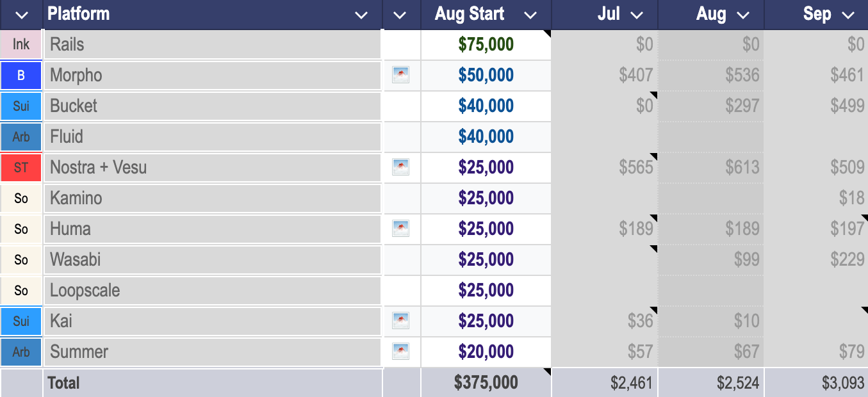Image resolution: width=868 pixels, height=397 pixels.
Task: Select the $375,000 total cell
Action: [486, 383]
